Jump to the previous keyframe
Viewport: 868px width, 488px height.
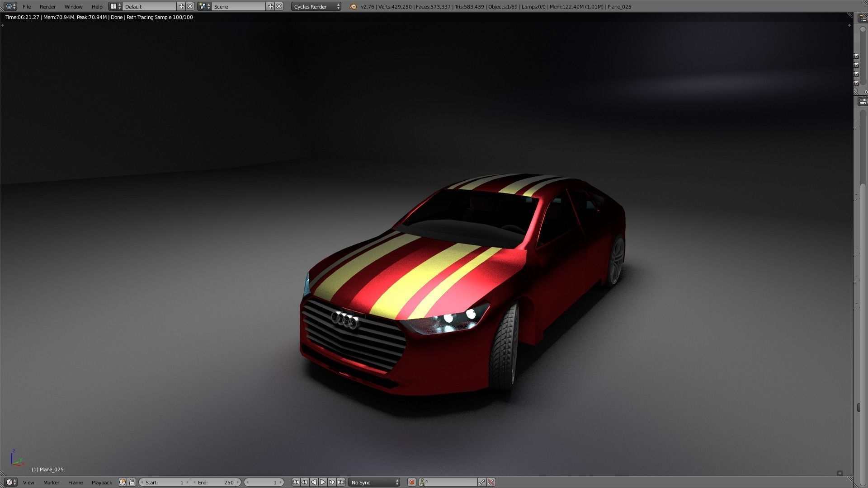pyautogui.click(x=305, y=482)
